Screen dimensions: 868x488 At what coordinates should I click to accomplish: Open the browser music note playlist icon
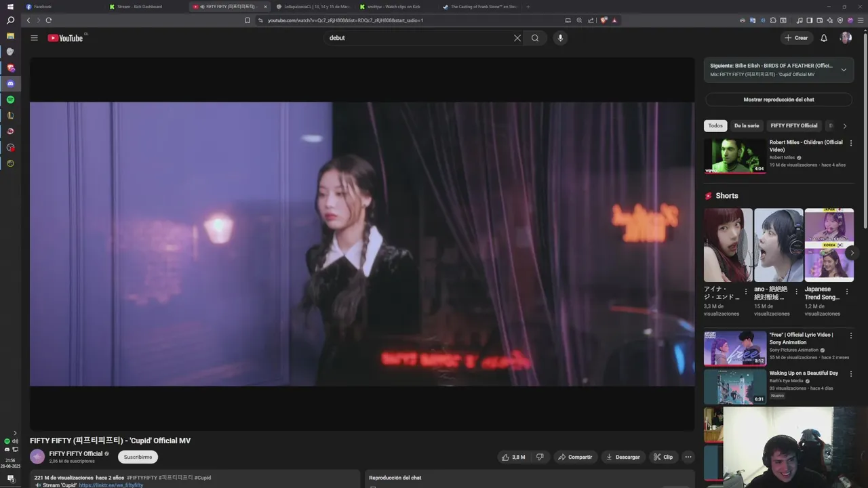pyautogui.click(x=800, y=20)
